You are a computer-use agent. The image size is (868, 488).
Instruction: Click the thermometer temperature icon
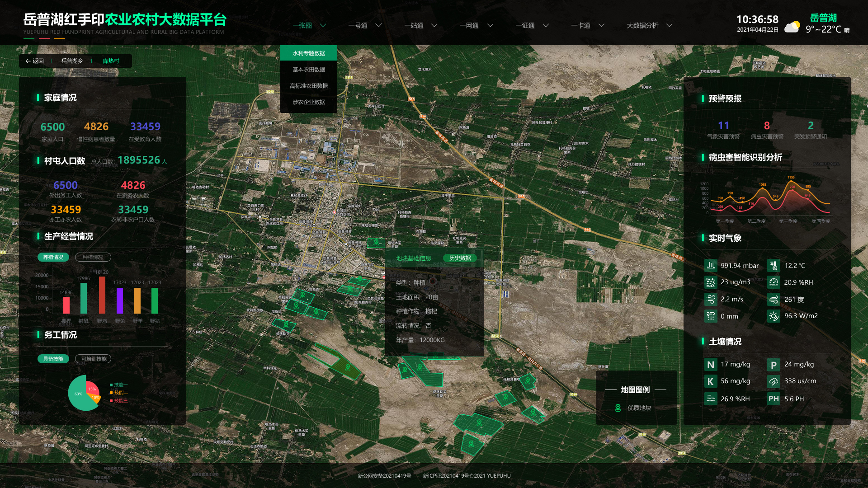(774, 266)
